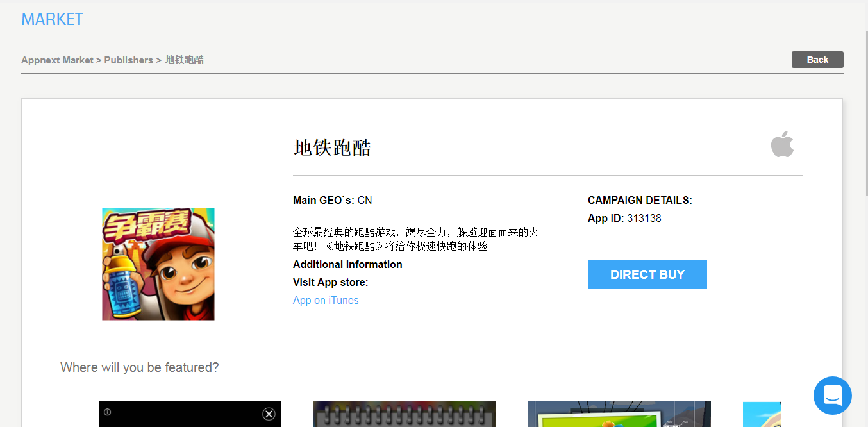Open the App on iTunes link

tap(326, 300)
